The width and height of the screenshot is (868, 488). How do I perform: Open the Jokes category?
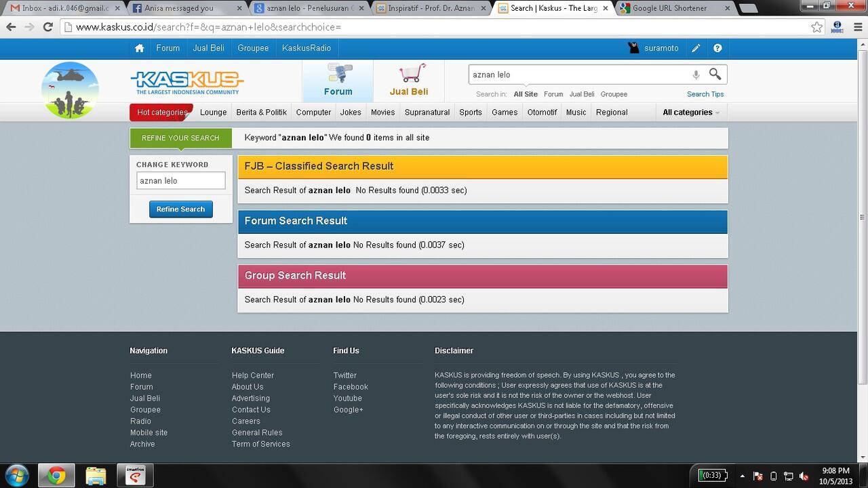(351, 113)
